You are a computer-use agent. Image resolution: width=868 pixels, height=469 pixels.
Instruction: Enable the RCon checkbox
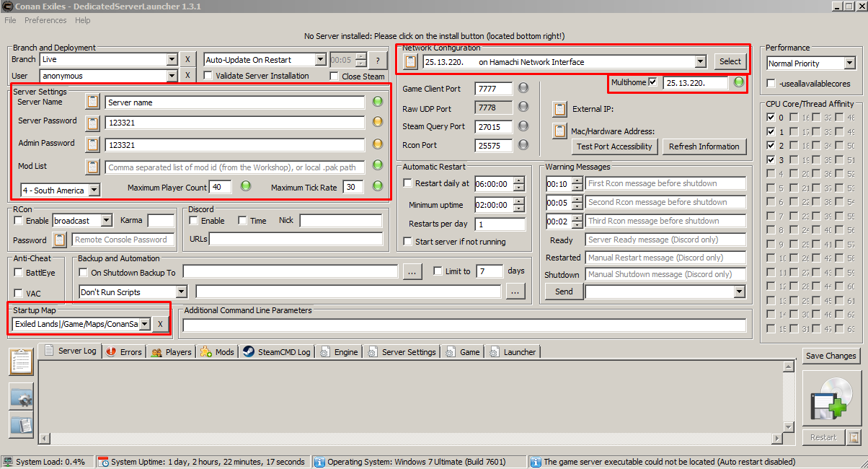coord(19,221)
